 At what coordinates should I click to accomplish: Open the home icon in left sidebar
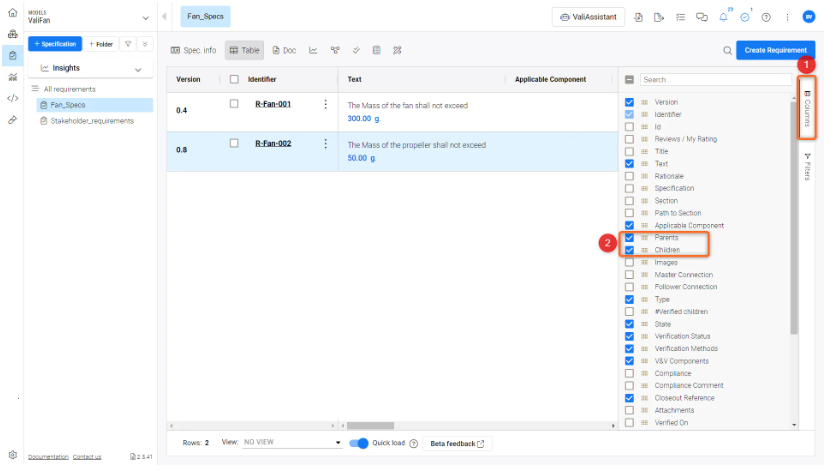click(12, 12)
